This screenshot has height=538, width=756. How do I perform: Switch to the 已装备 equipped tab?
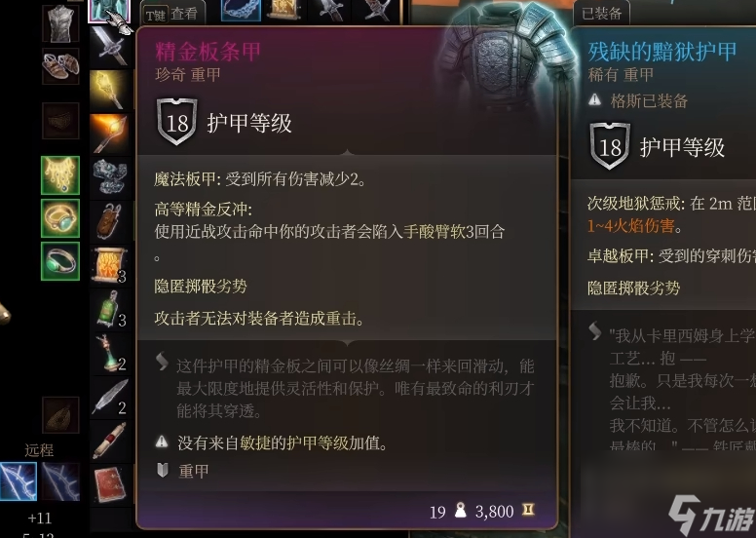point(601,14)
